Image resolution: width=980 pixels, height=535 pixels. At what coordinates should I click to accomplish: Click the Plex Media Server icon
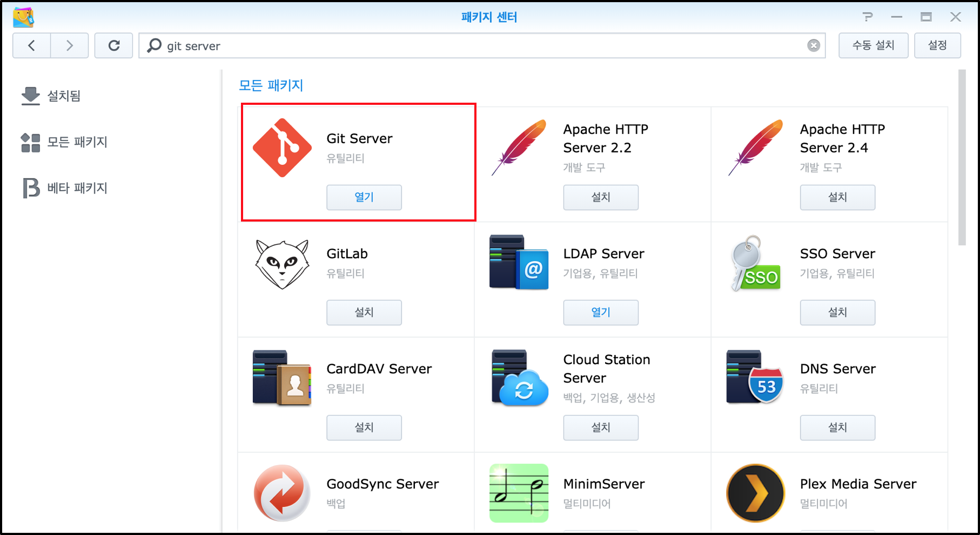point(755,493)
